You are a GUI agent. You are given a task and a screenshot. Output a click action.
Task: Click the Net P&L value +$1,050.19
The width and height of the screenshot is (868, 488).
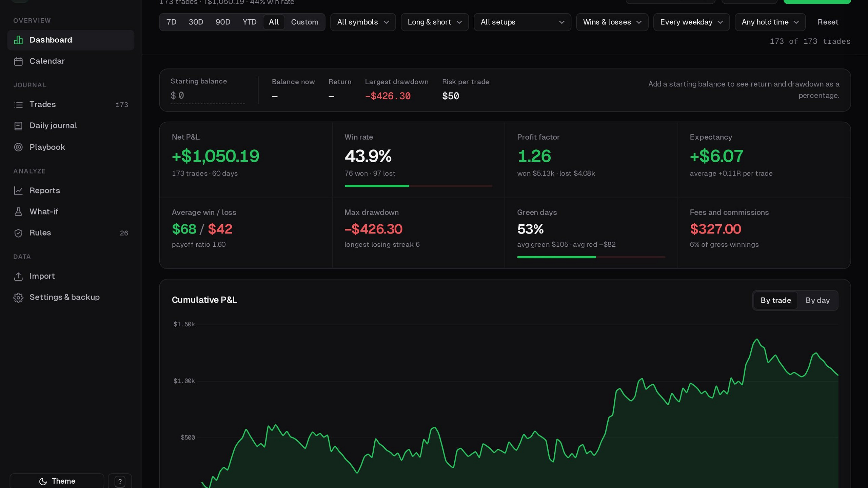click(x=215, y=156)
